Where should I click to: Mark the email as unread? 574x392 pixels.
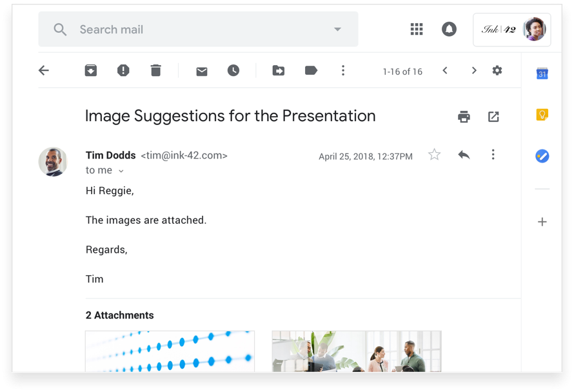202,71
